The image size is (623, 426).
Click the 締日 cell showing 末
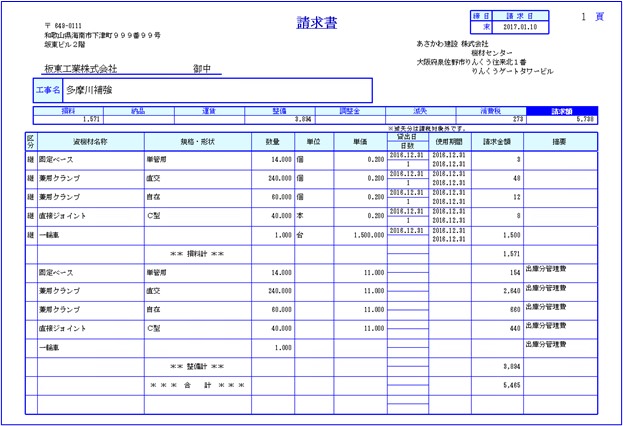click(x=477, y=29)
